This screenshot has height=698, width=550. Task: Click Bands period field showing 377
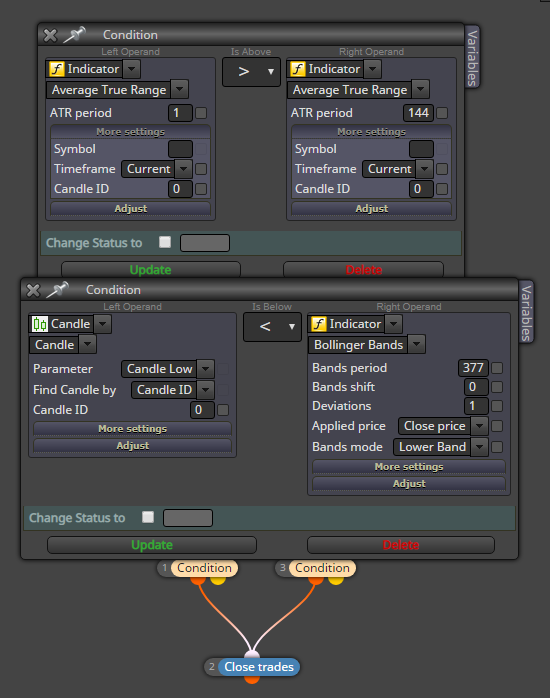point(473,368)
